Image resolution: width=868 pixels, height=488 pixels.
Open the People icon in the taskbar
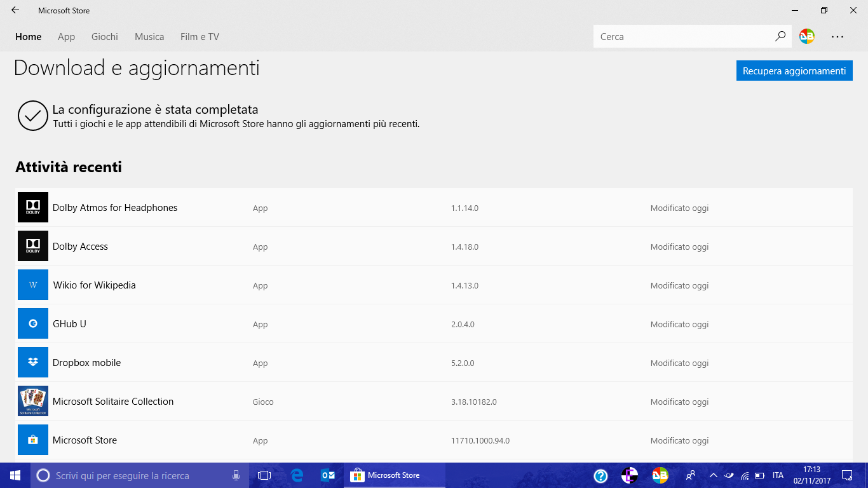[690, 475]
